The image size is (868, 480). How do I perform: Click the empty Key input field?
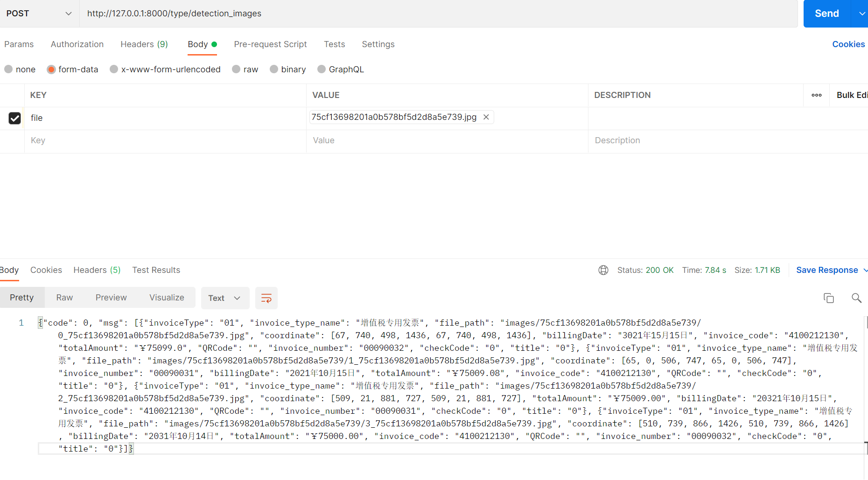165,140
